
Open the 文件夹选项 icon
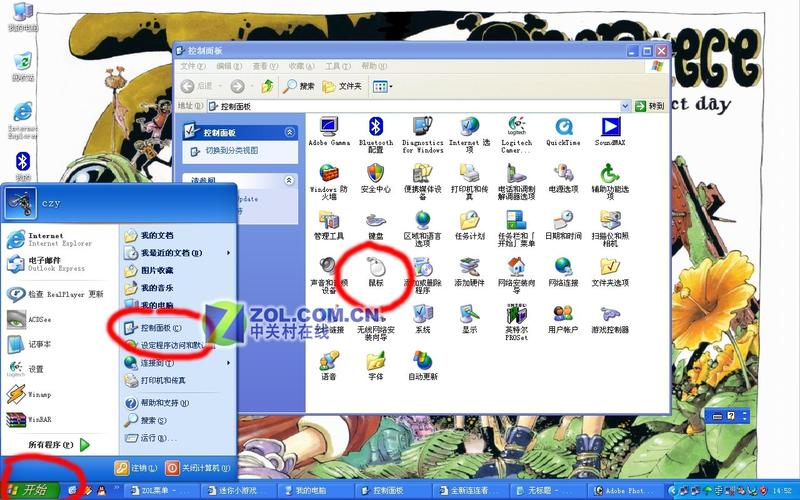[610, 272]
